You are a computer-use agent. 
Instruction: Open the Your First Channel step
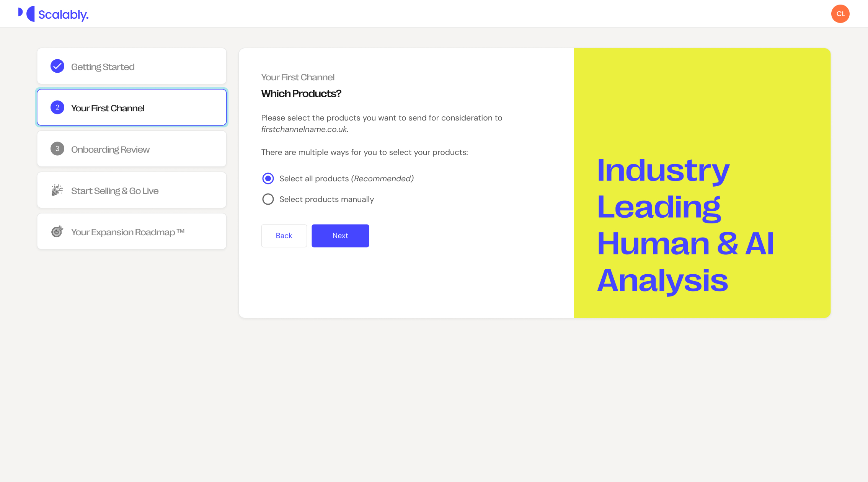(132, 107)
